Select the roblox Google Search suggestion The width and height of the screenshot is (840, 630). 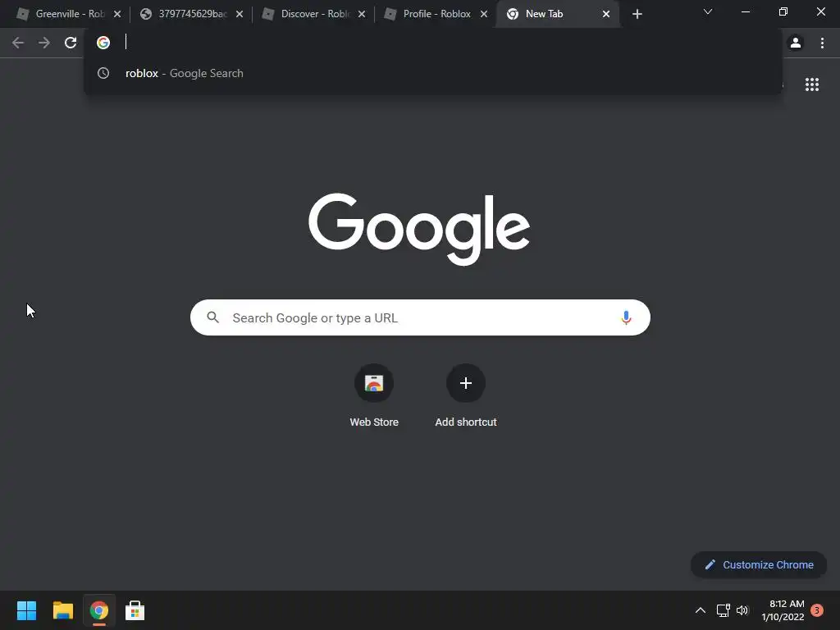(x=433, y=73)
